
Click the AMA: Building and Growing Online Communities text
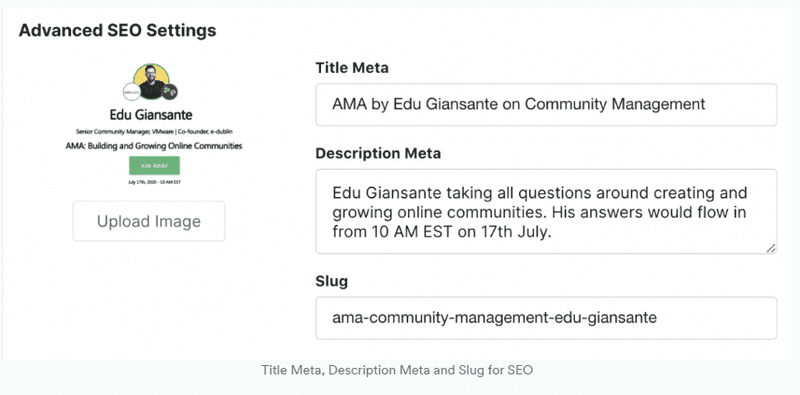(154, 146)
